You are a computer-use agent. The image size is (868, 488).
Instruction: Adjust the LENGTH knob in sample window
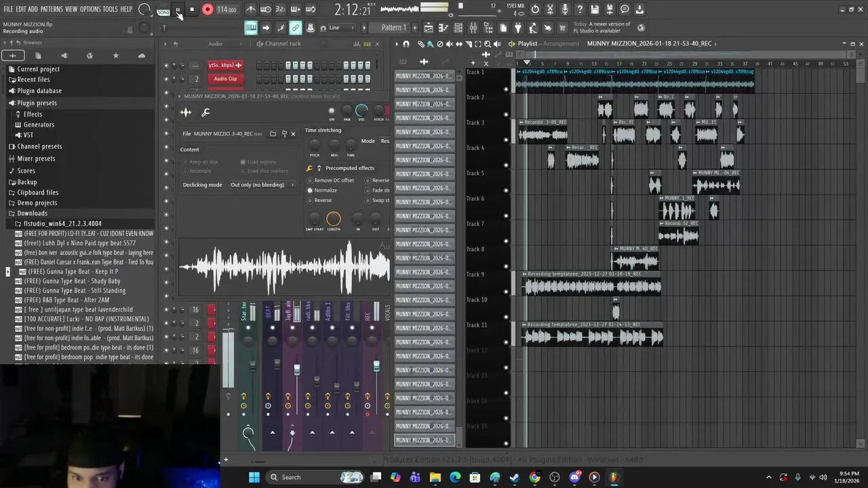tap(333, 218)
